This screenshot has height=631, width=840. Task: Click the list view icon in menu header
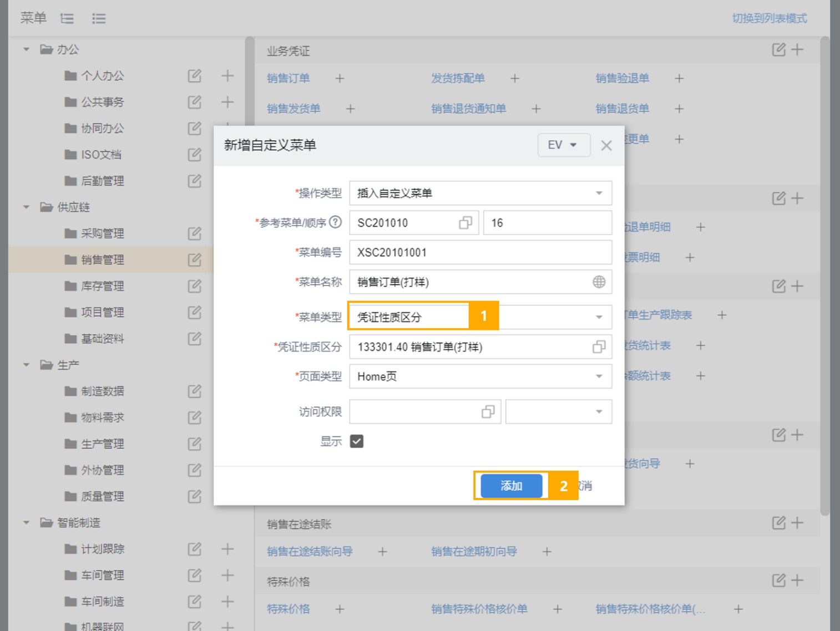[x=99, y=19]
